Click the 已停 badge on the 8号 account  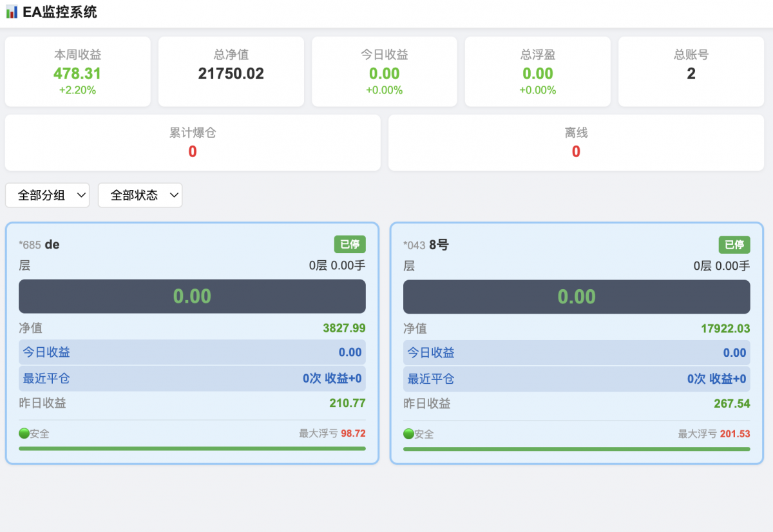[x=734, y=245]
